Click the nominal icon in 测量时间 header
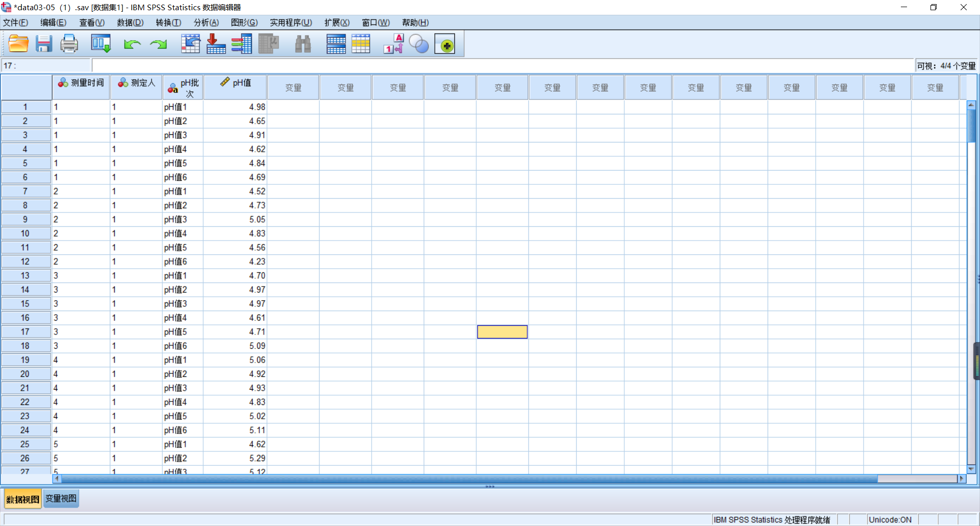 [63, 83]
